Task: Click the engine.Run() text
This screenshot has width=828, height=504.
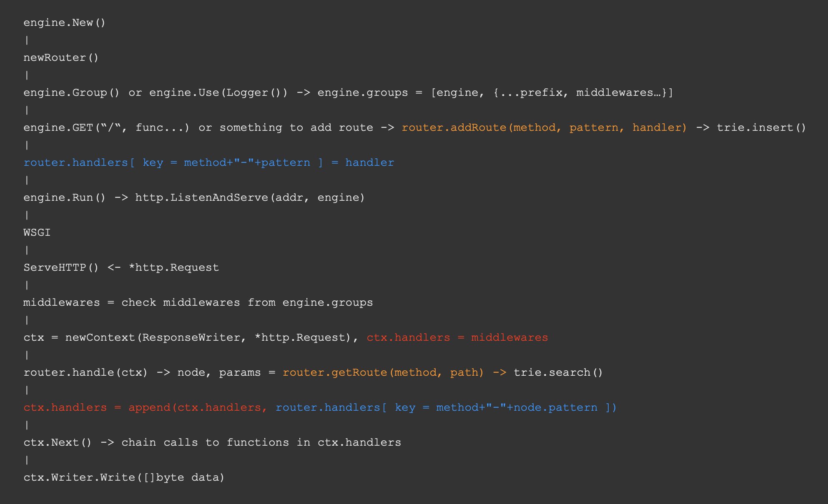Action: [x=65, y=197]
